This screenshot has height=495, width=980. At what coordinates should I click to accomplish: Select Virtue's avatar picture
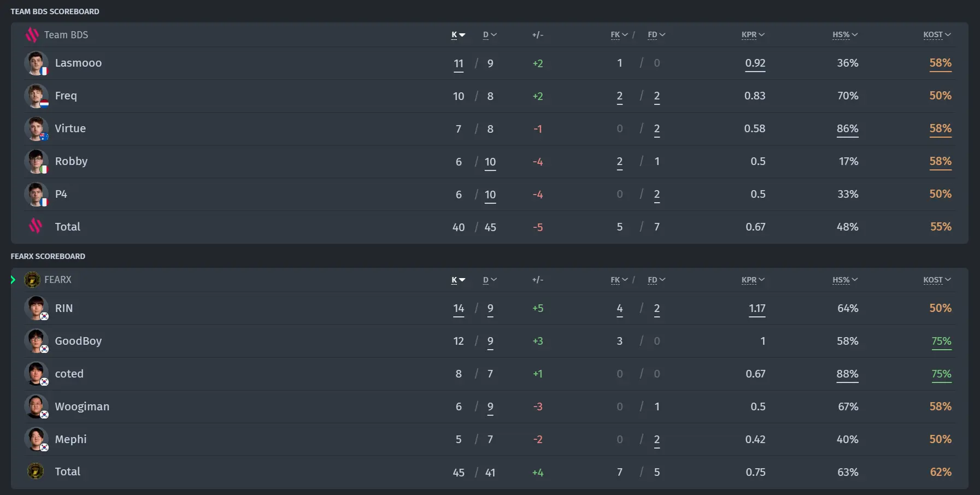click(x=36, y=129)
